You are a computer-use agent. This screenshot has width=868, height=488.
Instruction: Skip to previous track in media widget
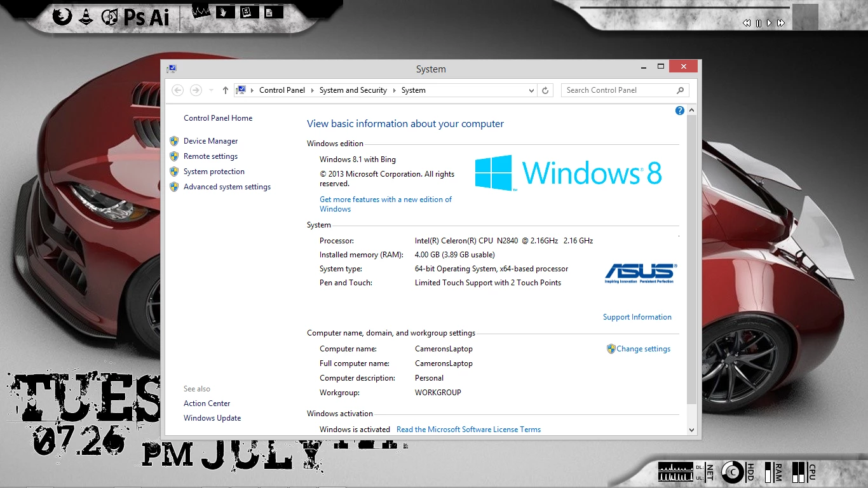pyautogui.click(x=747, y=23)
